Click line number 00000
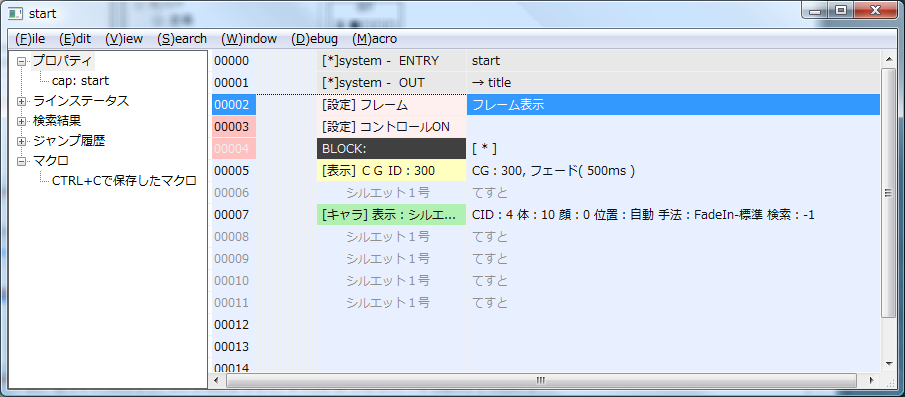 (x=231, y=61)
